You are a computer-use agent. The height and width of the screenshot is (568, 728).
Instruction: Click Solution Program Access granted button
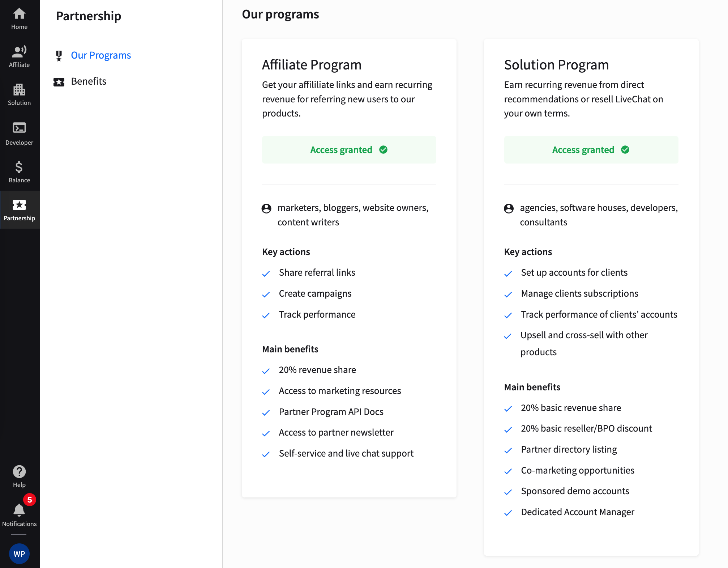[591, 150]
